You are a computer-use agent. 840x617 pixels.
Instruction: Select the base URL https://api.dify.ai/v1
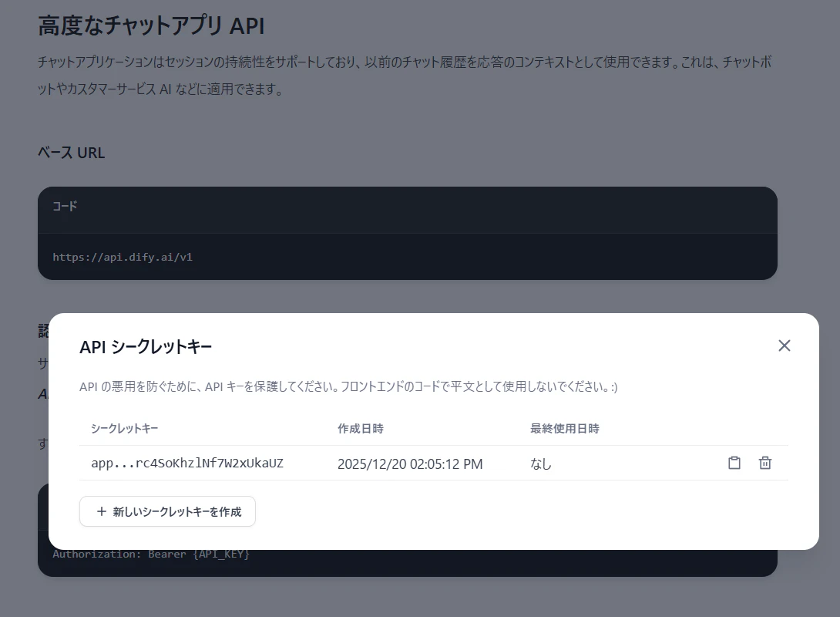[122, 258]
